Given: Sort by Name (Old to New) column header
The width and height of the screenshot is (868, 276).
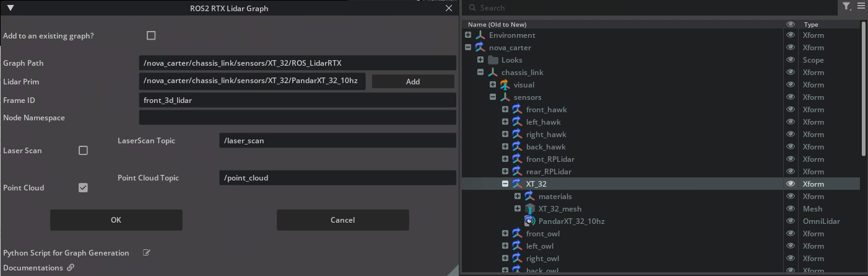Looking at the screenshot, I should pyautogui.click(x=497, y=24).
